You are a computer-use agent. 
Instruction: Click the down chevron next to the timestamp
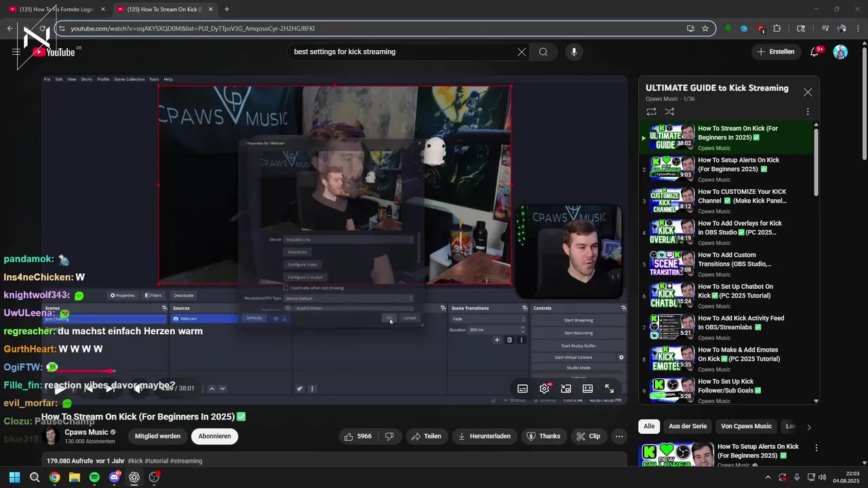coord(222,388)
